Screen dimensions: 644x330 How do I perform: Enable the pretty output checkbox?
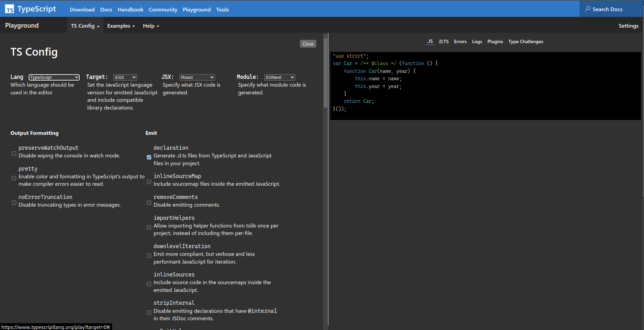14,178
